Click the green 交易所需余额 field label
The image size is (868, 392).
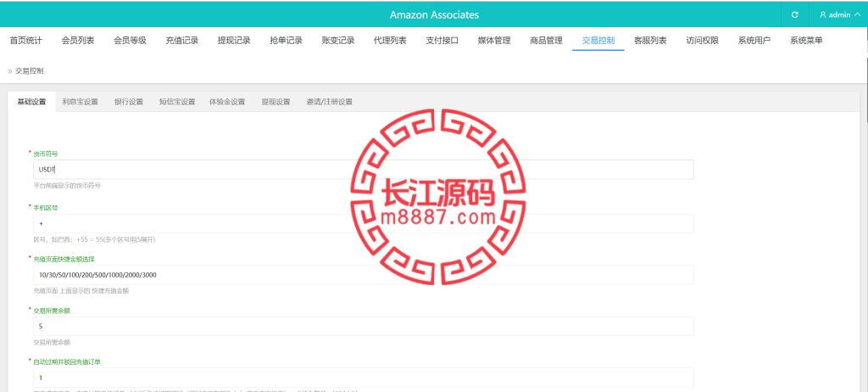52,311
